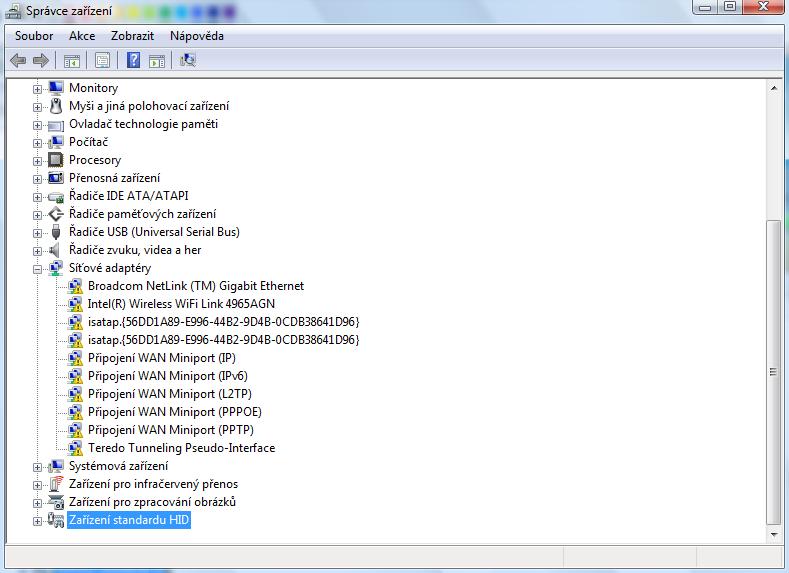
Task: Click the show/hide action pane icon
Action: tap(157, 60)
